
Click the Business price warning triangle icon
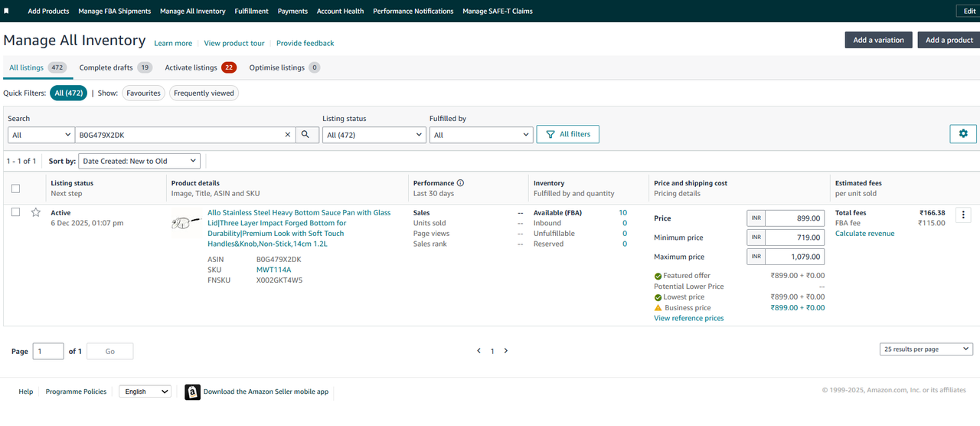pyautogui.click(x=658, y=308)
